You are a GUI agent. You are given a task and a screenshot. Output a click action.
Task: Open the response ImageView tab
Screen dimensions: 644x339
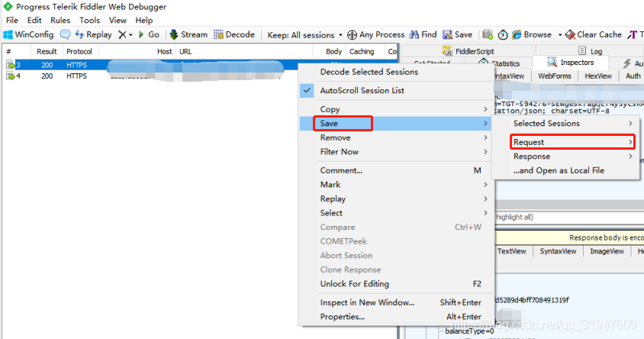tap(607, 251)
